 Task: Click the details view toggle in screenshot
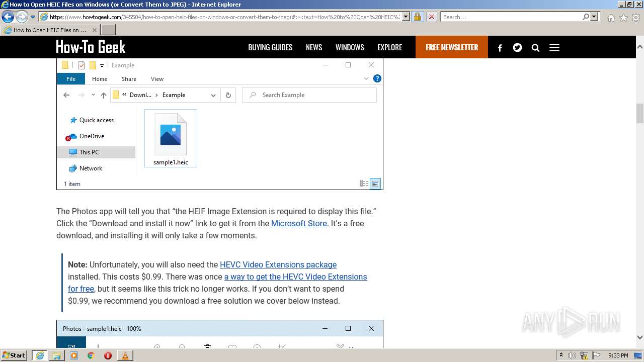(x=364, y=184)
